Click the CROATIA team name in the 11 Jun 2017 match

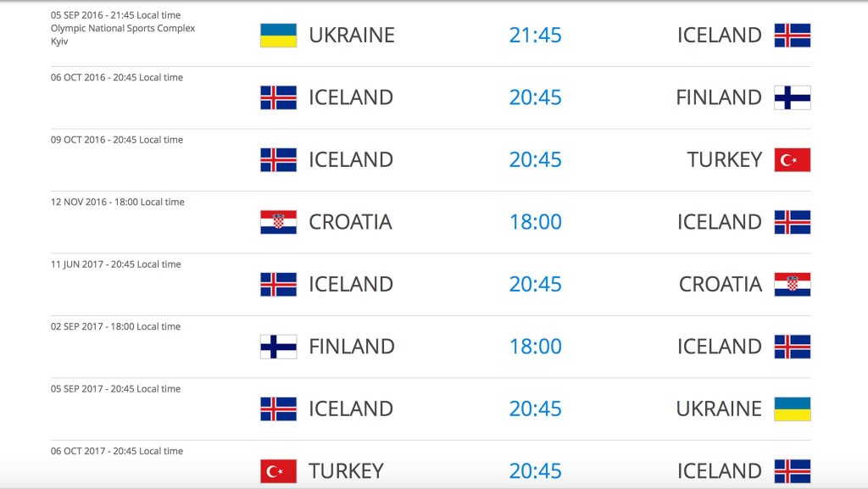[x=720, y=284]
